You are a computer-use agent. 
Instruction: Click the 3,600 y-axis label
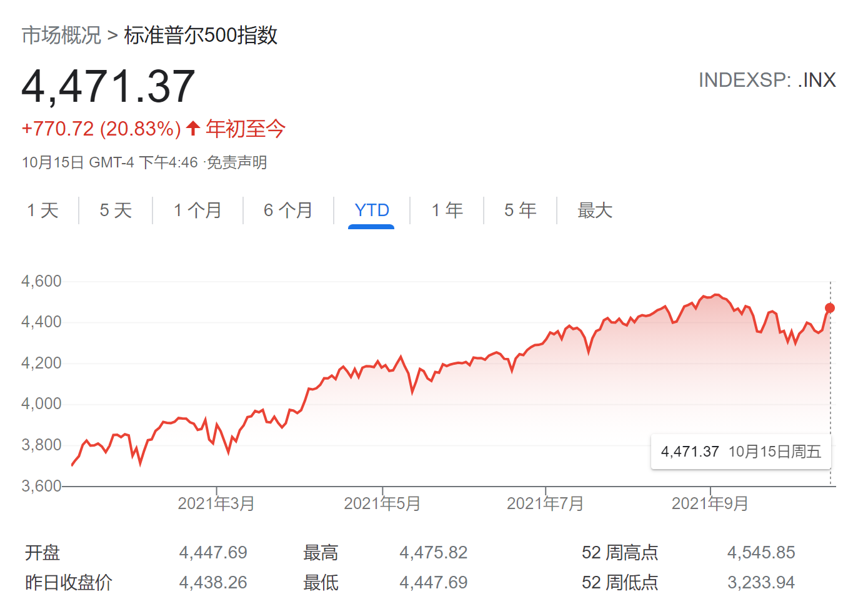click(41, 486)
